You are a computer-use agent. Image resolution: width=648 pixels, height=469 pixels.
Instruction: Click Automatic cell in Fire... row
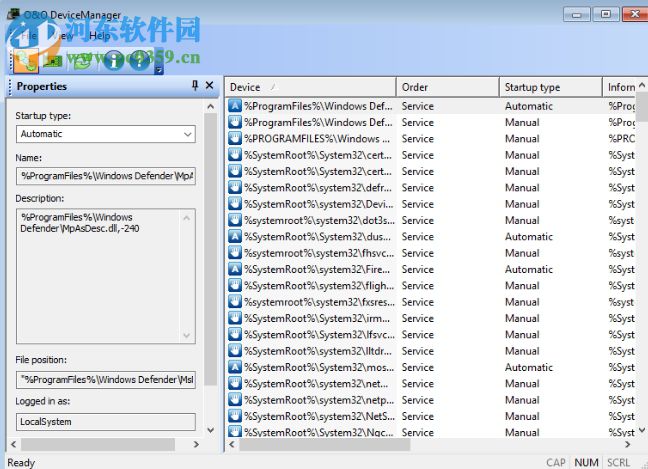[x=529, y=269]
